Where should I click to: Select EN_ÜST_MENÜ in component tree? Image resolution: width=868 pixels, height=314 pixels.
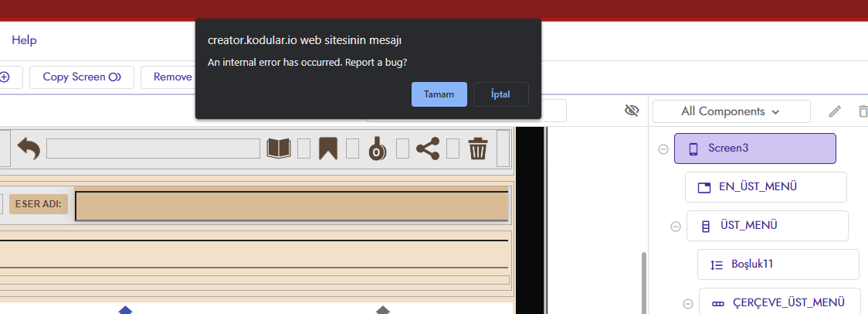[765, 187]
